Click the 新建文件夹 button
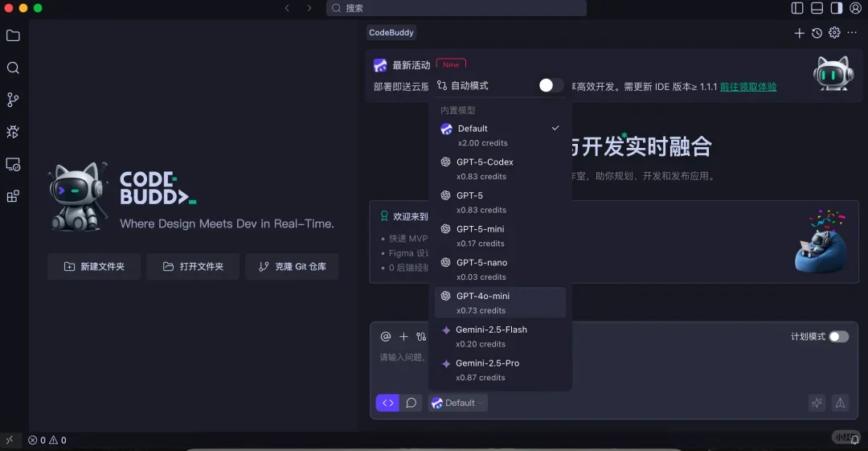 [x=94, y=267]
